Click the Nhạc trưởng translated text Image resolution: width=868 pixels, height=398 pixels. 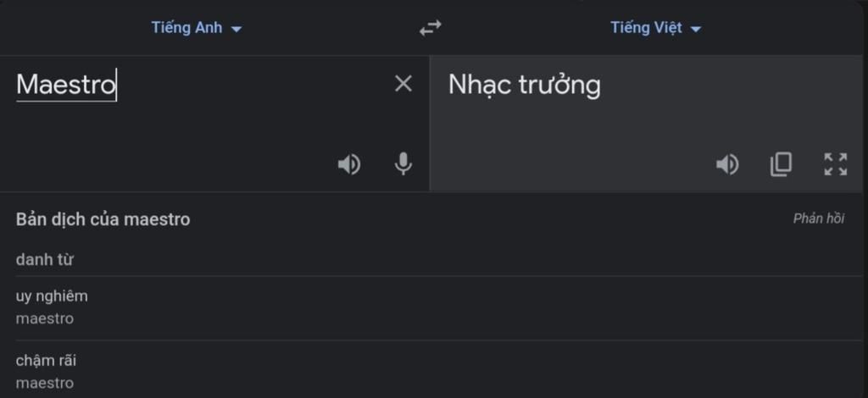point(524,86)
